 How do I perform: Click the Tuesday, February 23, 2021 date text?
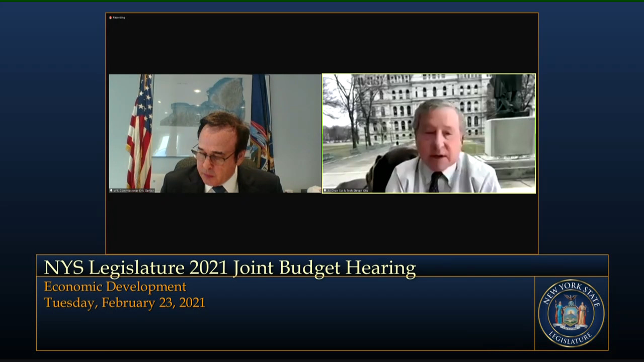pos(124,303)
